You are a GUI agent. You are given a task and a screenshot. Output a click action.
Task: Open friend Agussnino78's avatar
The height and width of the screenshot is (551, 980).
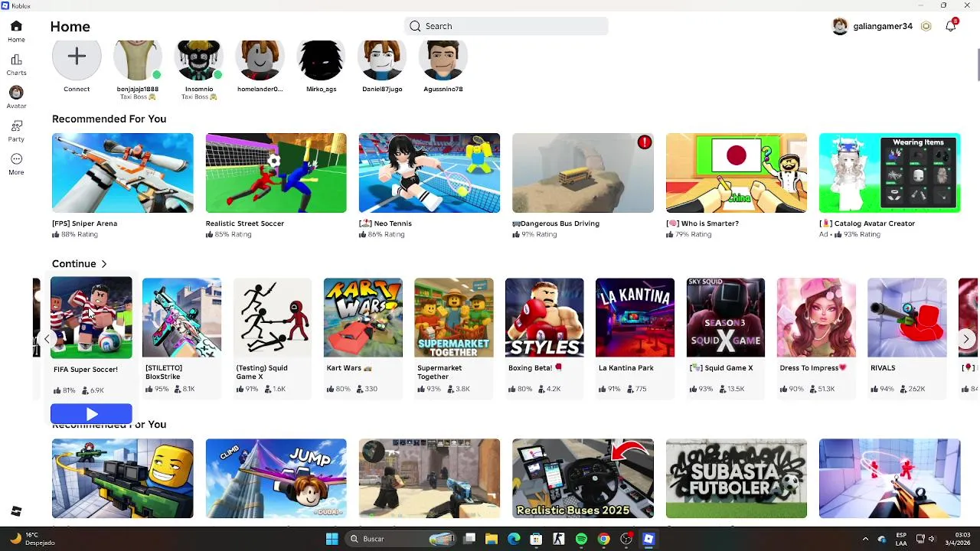[443, 60]
